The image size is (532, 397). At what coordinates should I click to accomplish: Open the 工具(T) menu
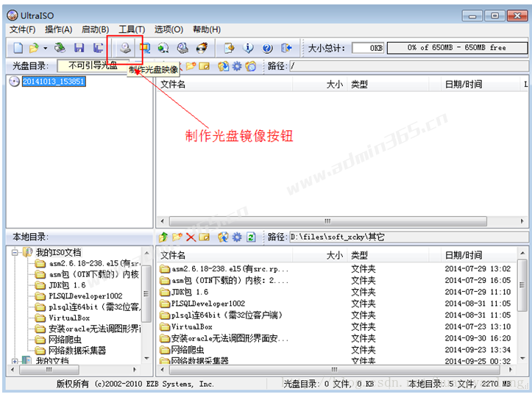pos(132,29)
